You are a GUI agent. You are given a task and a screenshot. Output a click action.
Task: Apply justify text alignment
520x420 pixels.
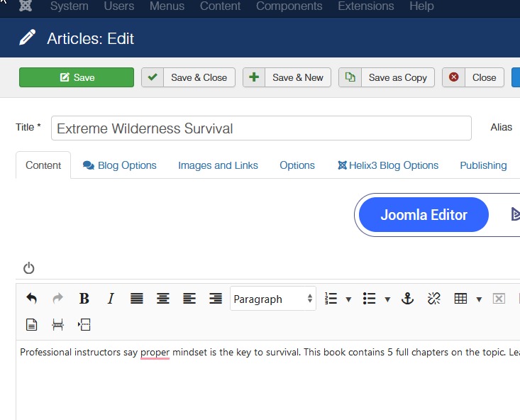point(137,299)
